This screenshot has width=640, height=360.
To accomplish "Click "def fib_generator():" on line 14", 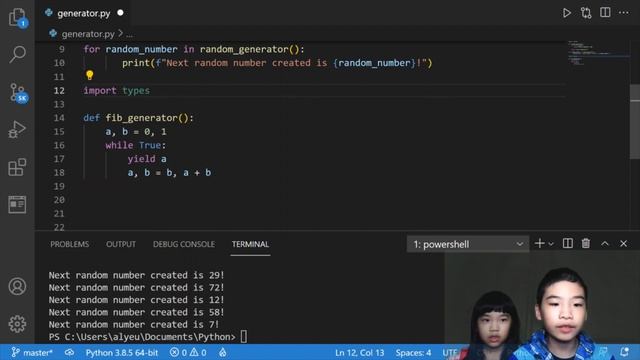I will pos(138,118).
